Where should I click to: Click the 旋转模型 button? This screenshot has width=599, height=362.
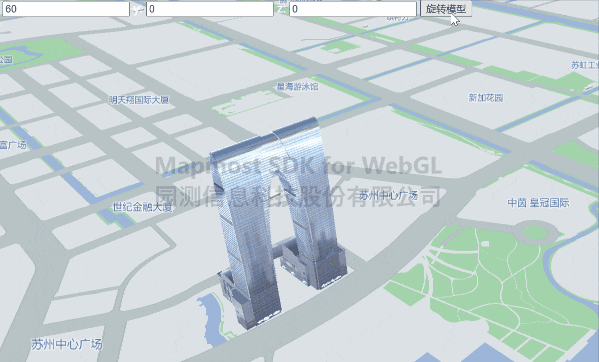coord(446,9)
